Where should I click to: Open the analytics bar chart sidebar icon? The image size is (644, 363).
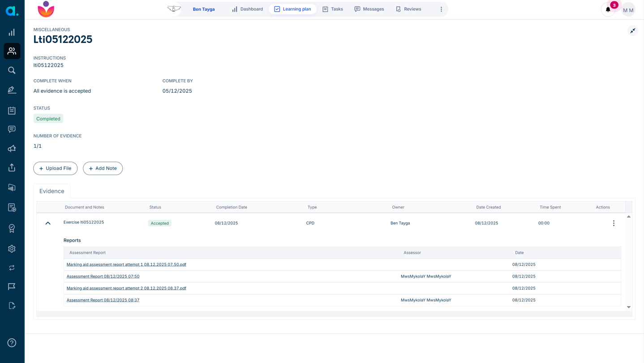point(12,32)
